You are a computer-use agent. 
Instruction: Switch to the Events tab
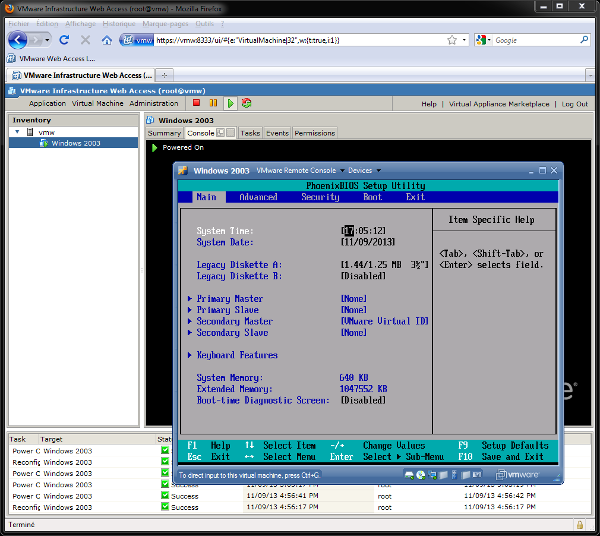click(x=277, y=133)
